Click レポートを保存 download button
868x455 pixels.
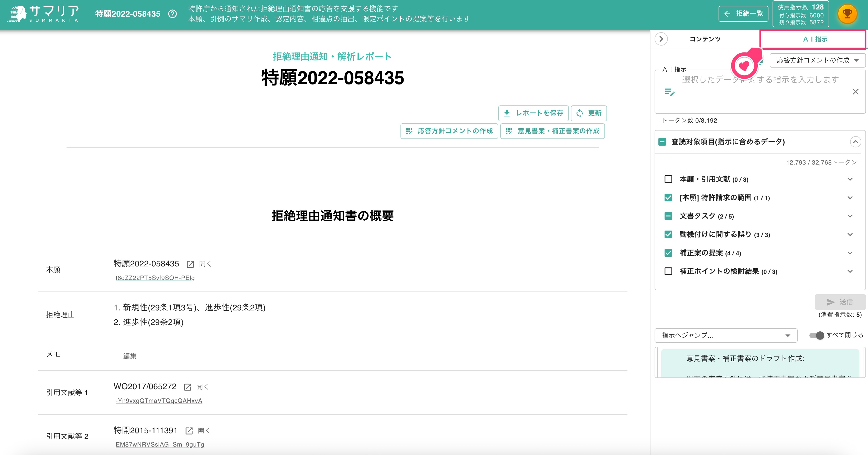(x=533, y=113)
